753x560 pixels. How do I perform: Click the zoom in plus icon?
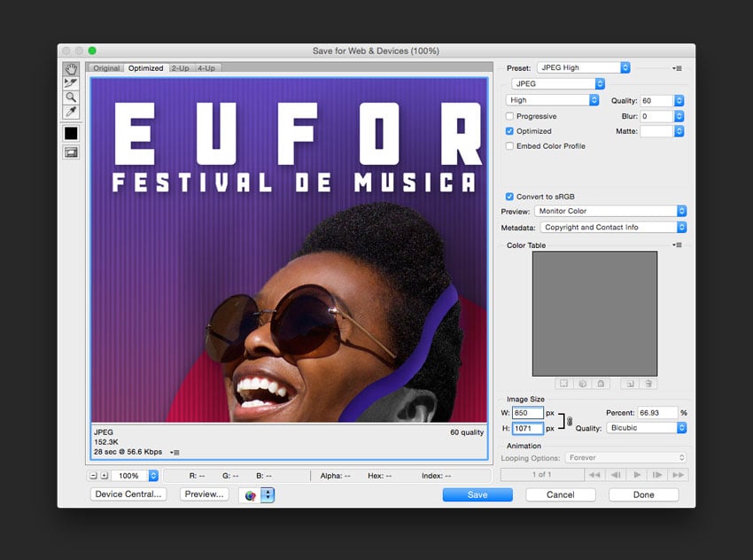104,476
